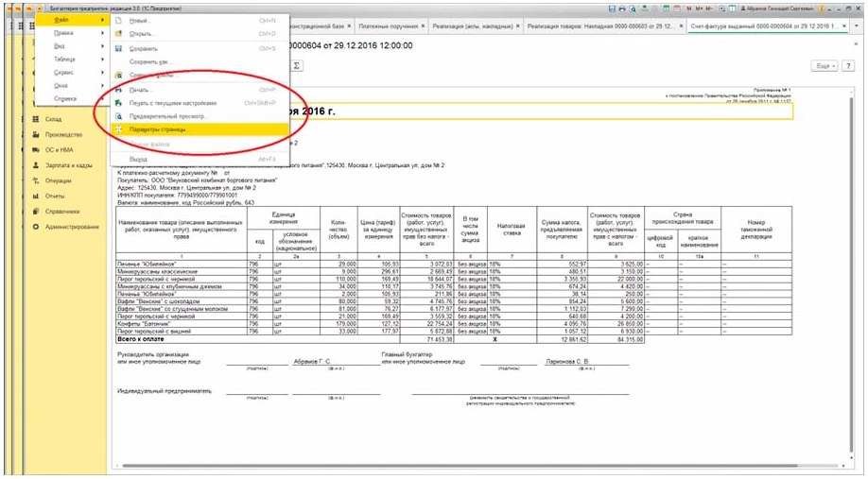The image size is (868, 479).
Task: Click the Save disk icon in title bar
Action: coord(612,9)
